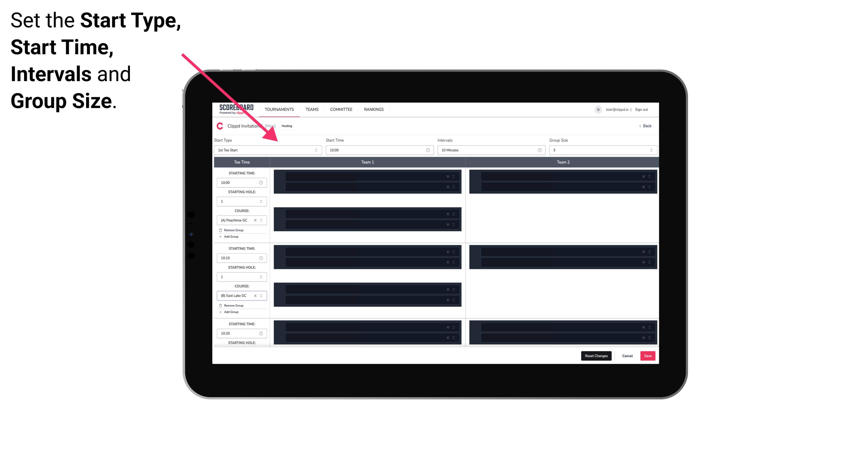Image resolution: width=868 pixels, height=467 pixels.
Task: Switch to the RANKINGS tab
Action: coord(374,109)
